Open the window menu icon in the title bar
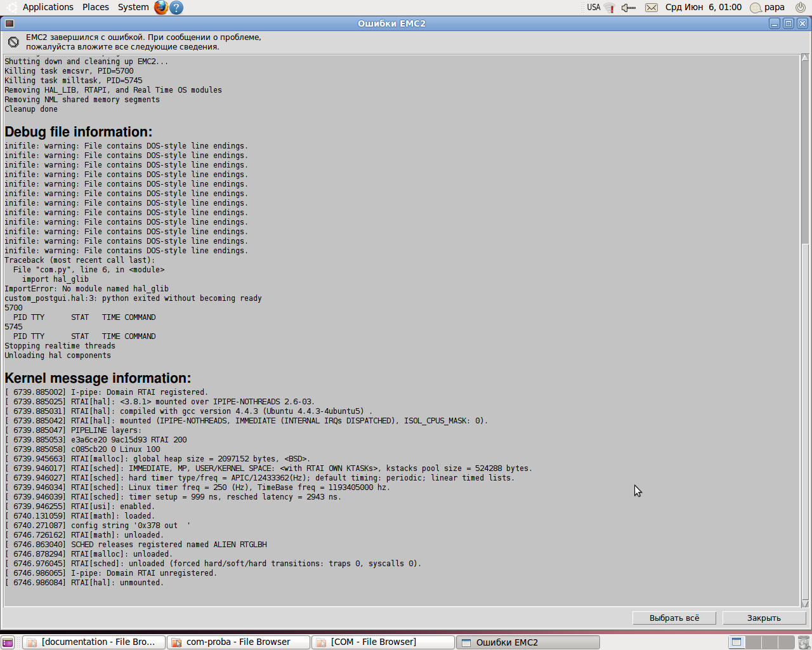This screenshot has width=812, height=650. point(10,23)
